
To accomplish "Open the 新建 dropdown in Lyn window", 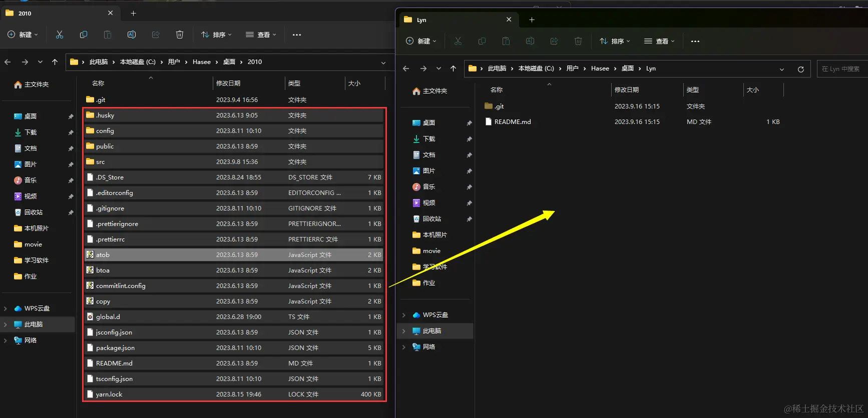I will pos(421,41).
